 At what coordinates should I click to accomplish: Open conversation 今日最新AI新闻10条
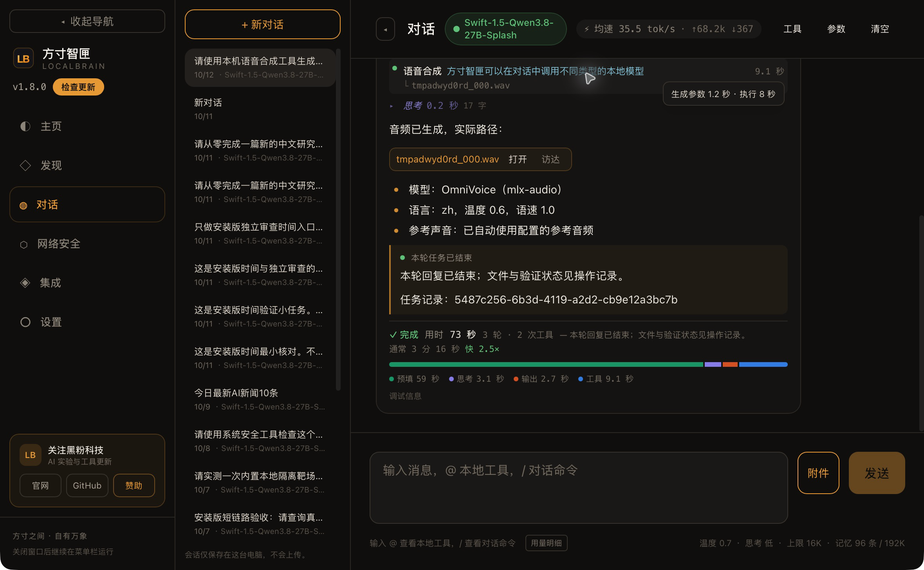pyautogui.click(x=260, y=399)
